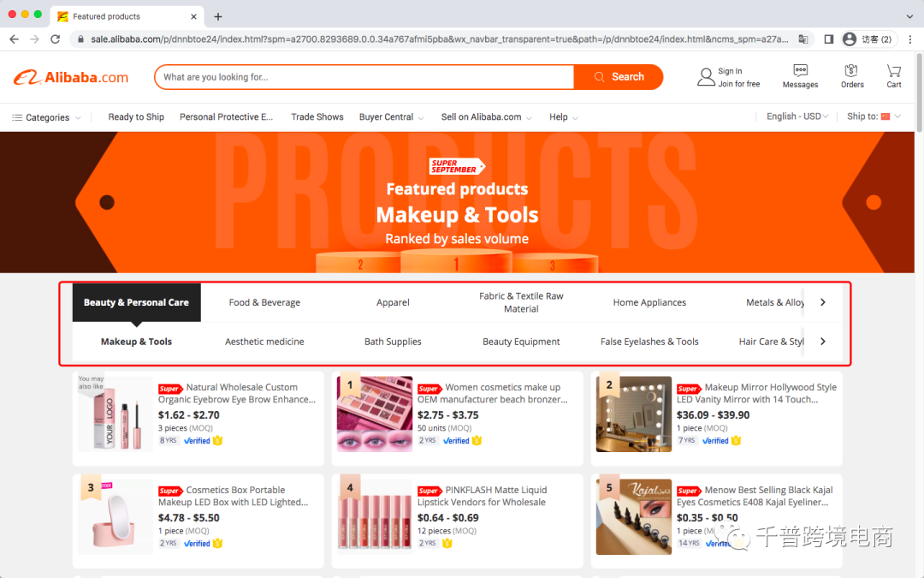This screenshot has width=924, height=578.
Task: Show more subcategories after Hair Care
Action: tap(823, 341)
